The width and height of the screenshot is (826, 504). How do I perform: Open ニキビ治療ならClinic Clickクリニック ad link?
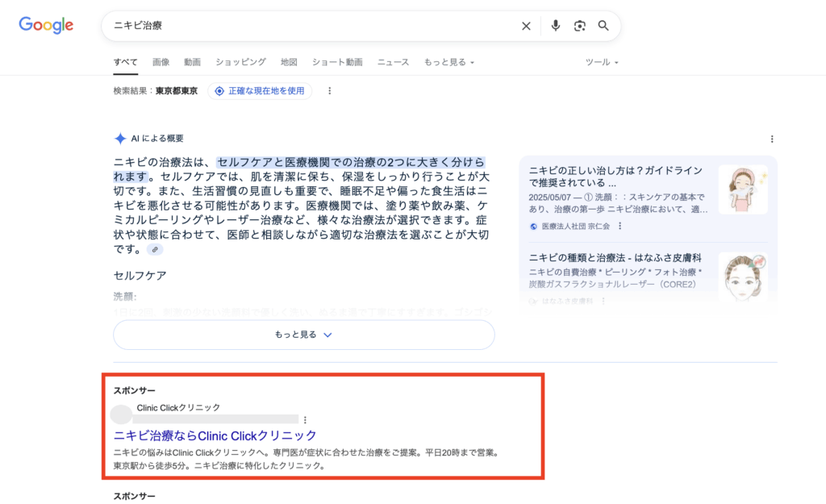coord(215,435)
